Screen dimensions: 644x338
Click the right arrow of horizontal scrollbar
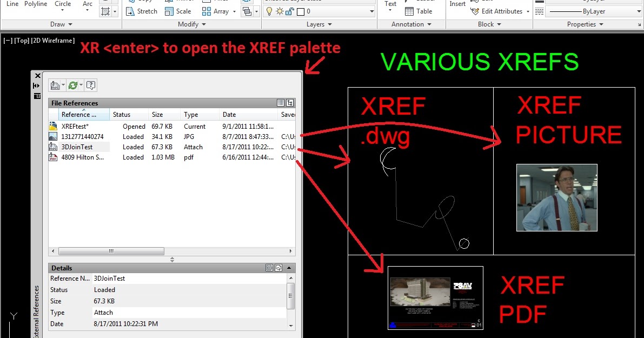tap(291, 251)
